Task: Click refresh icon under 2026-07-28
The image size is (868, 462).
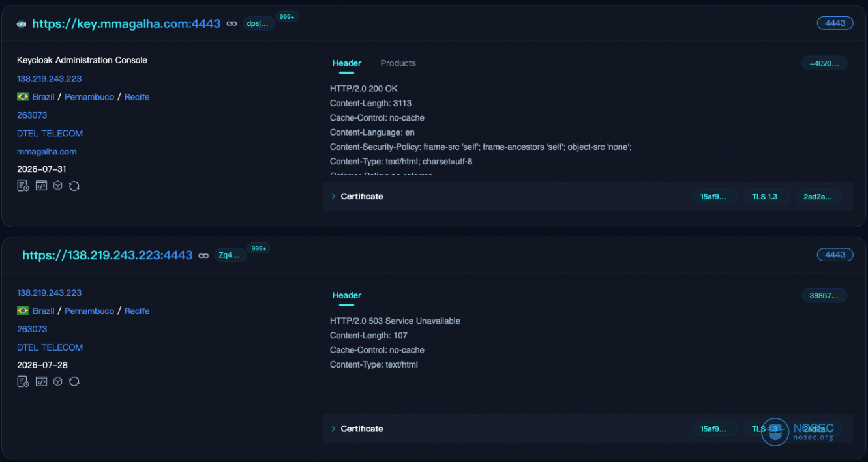Action: click(74, 381)
